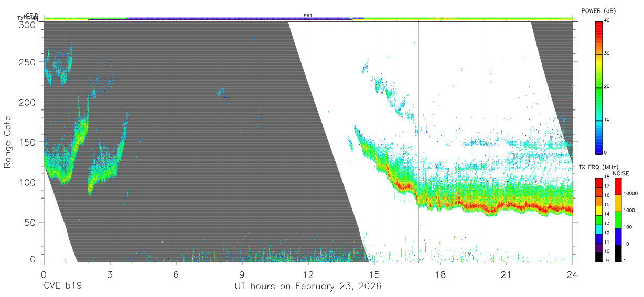Click the NOISE stepped color bar
Screen dimensions: 644x297
click(x=618, y=219)
